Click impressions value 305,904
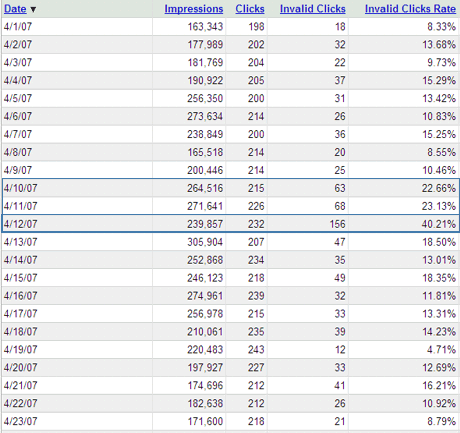The image size is (460, 433). tap(205, 242)
